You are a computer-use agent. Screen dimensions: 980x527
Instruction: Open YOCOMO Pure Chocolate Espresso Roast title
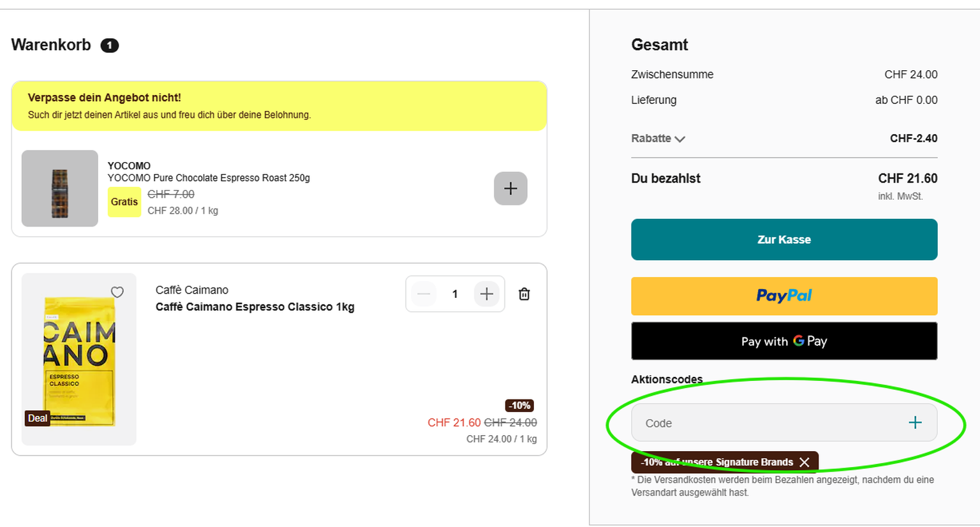pyautogui.click(x=209, y=178)
